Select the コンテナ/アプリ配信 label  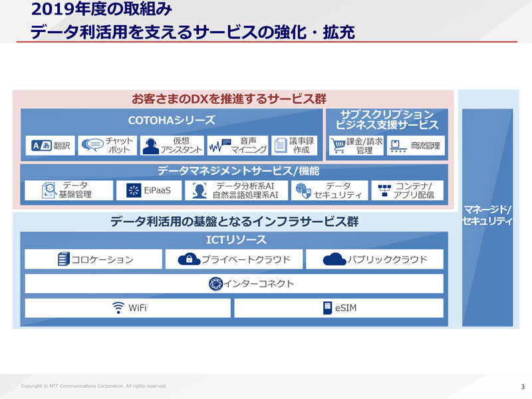coord(414,190)
